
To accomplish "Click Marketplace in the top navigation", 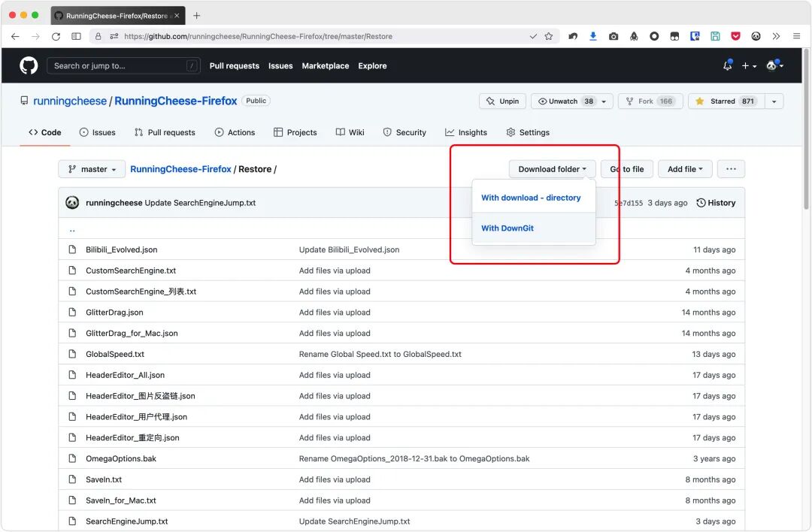I will coord(326,65).
